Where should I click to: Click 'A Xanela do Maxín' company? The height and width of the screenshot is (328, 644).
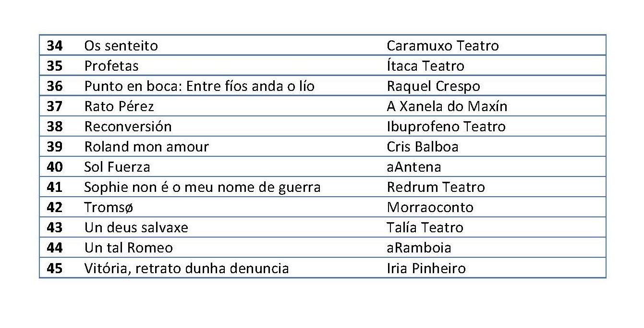pos(447,106)
